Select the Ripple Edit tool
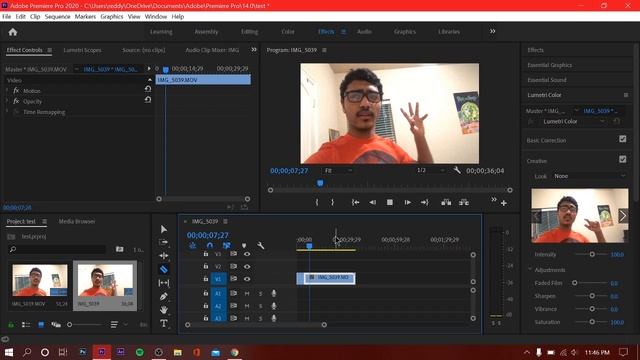This screenshot has width=640, height=360. point(164,256)
